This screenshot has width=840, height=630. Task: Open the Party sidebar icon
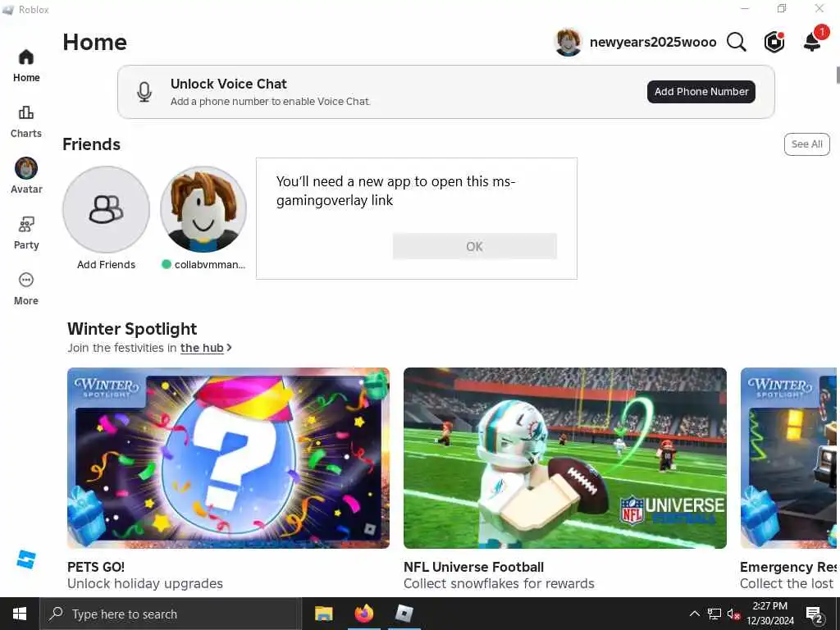(25, 224)
